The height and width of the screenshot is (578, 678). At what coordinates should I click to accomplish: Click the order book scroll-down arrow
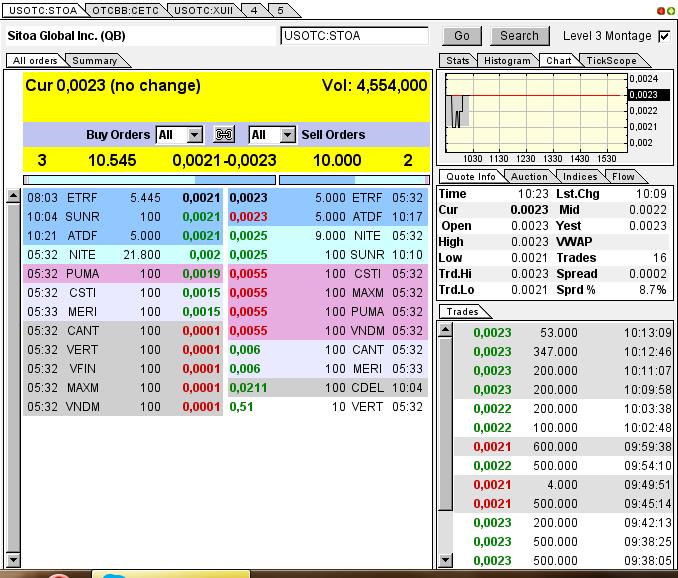[x=13, y=558]
